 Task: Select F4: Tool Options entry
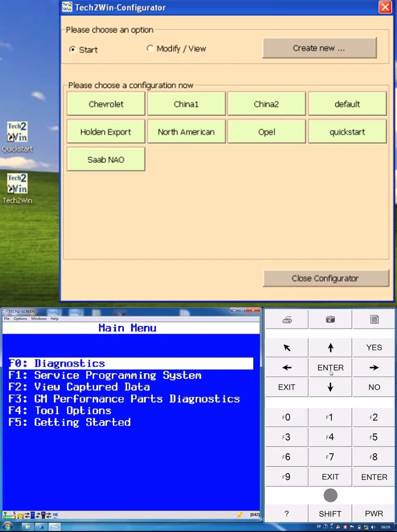pyautogui.click(x=60, y=410)
